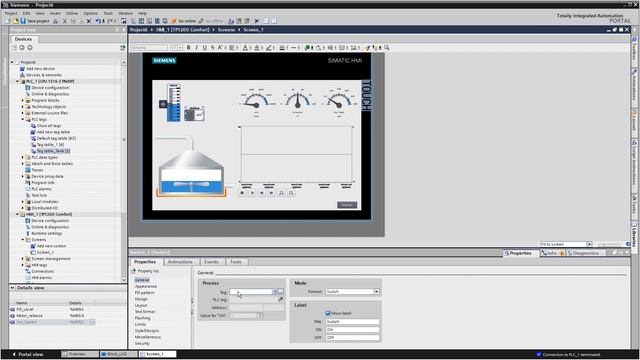
Task: Open the Fit to screen zoom dropdown
Action: [x=589, y=244]
